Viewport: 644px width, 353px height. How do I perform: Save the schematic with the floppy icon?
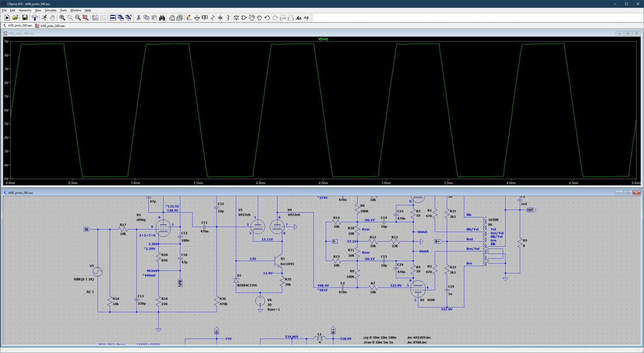[x=25, y=18]
